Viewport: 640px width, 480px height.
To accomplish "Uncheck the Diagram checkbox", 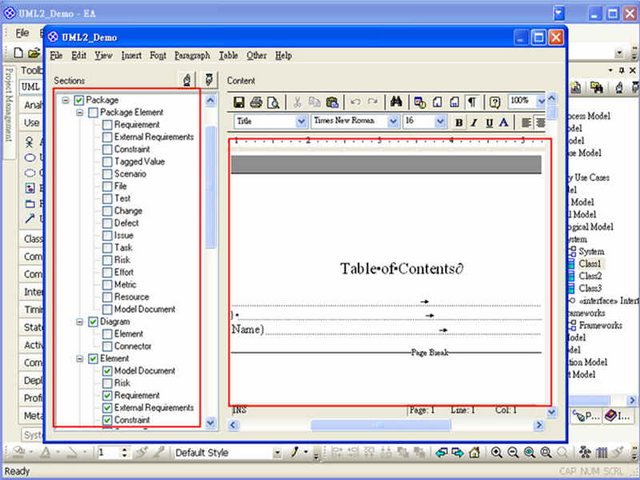I will coord(93,322).
